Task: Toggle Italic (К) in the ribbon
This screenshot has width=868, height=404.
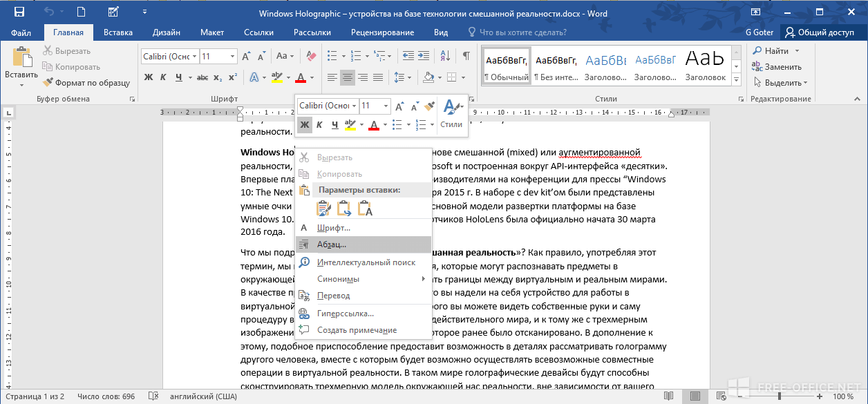Action: [164, 77]
